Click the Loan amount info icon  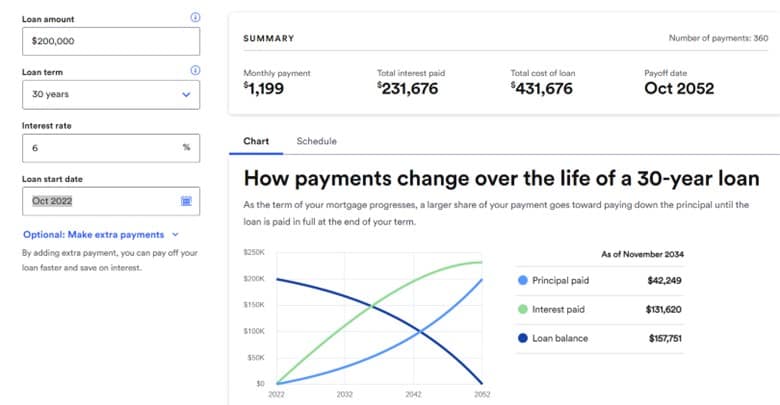point(195,18)
